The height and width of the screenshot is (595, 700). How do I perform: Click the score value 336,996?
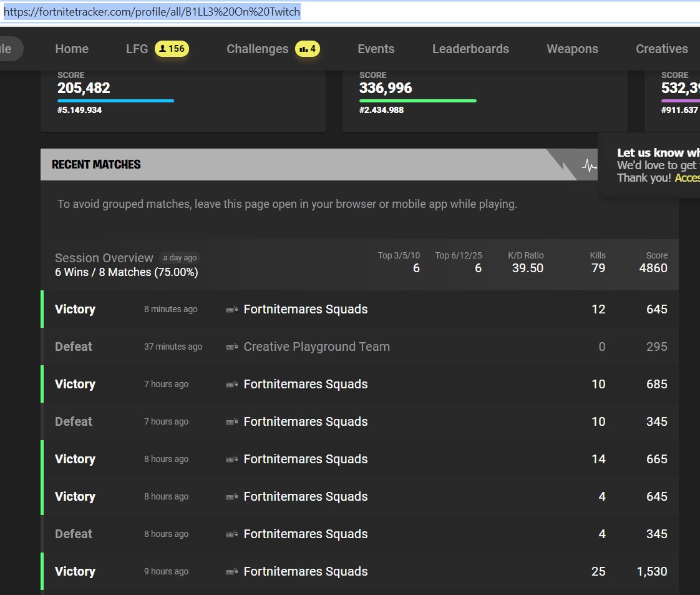(386, 88)
